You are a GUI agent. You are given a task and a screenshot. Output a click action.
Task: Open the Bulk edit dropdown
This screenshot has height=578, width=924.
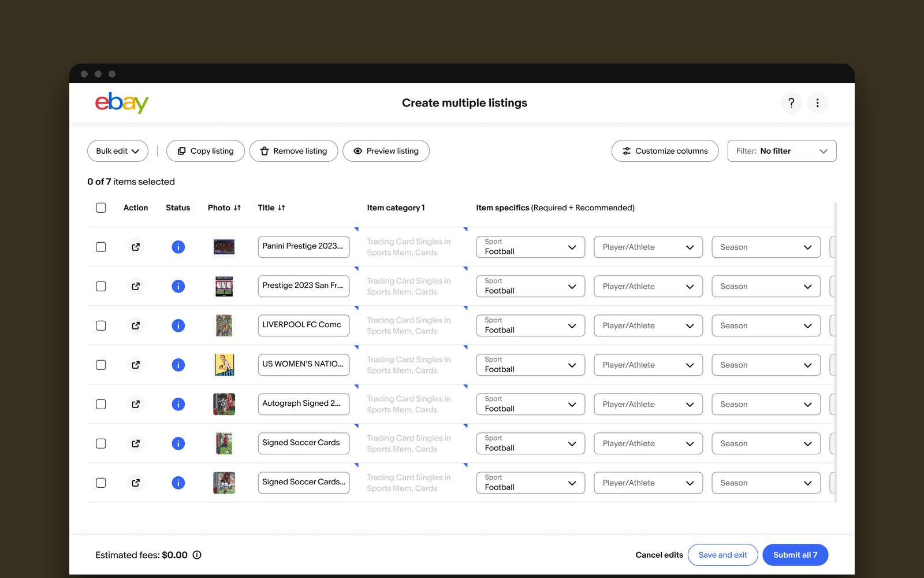pos(118,151)
